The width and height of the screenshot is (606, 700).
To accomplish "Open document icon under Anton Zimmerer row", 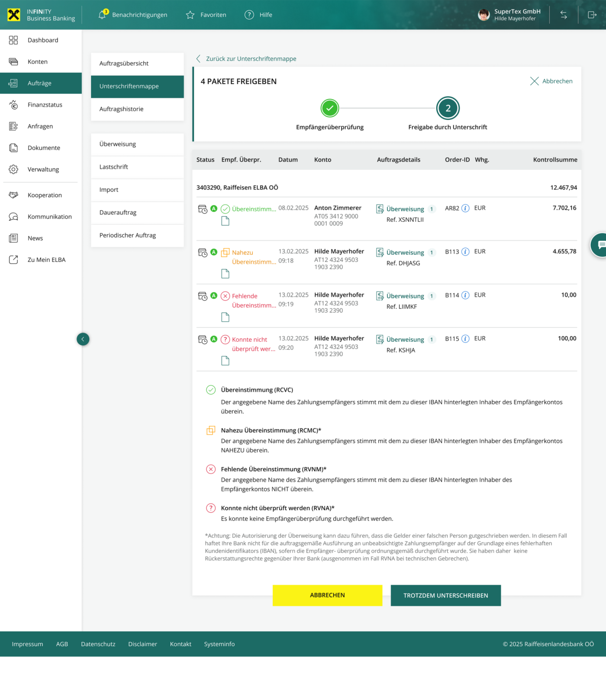I will pos(225,221).
